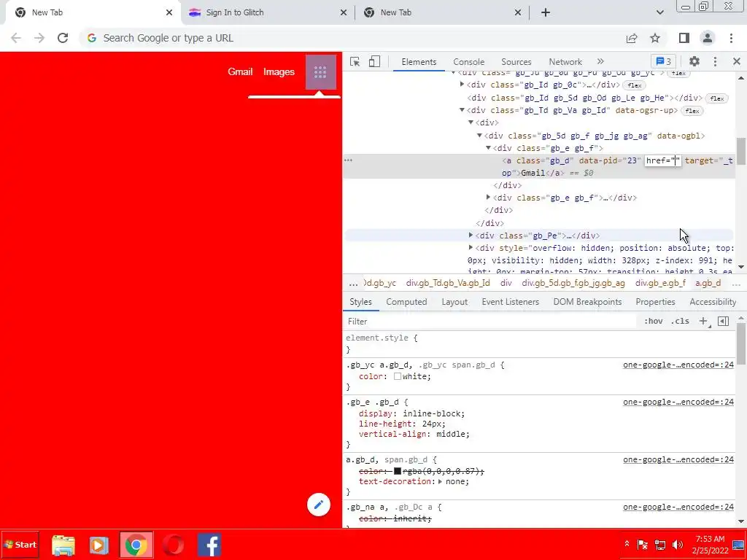
Task: Open the Facebook taskbar icon
Action: click(209, 545)
